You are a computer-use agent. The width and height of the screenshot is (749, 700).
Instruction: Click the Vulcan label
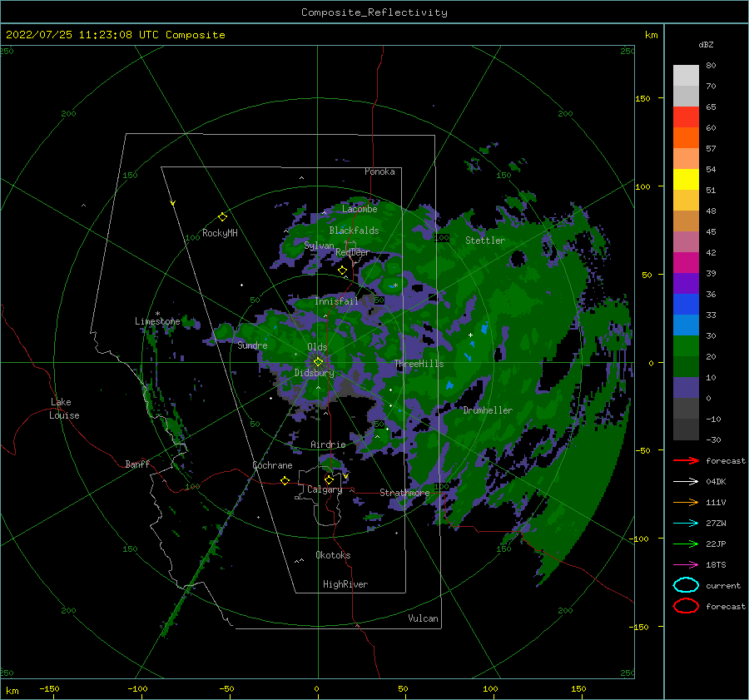424,618
